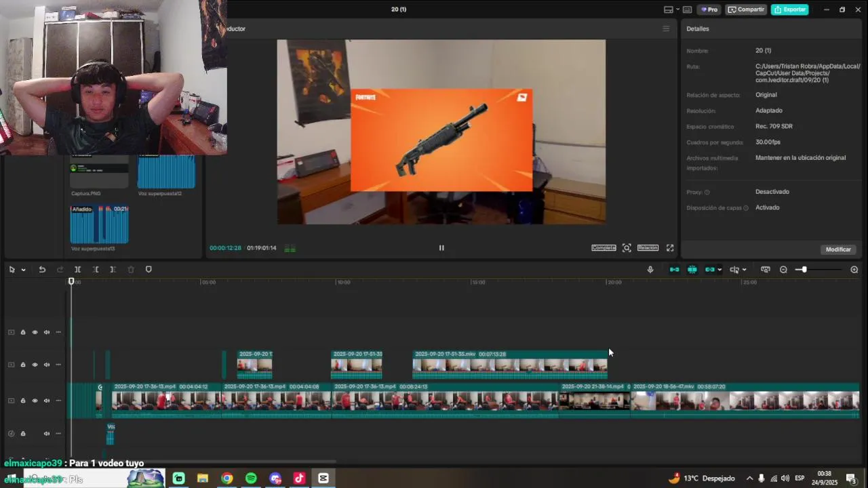Screen dimensions: 868x488
Task: Open the layout switcher icon
Action: [669, 9]
